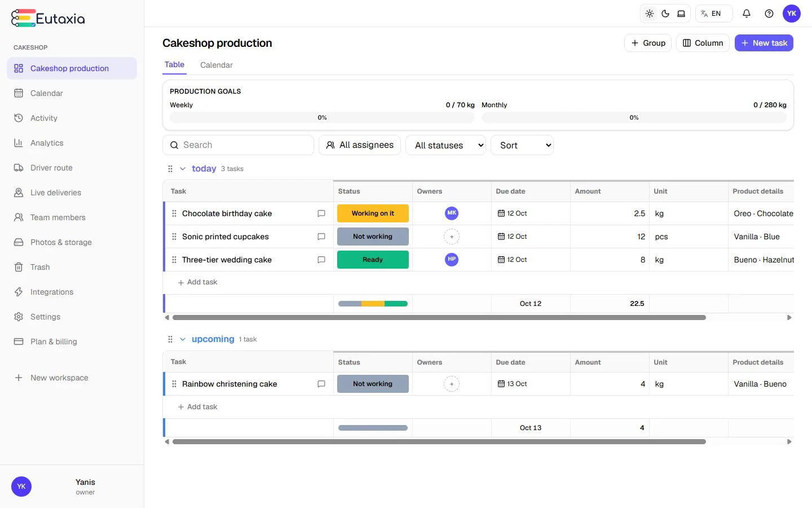Switch to light theme sun icon
The height and width of the screenshot is (508, 812).
650,14
